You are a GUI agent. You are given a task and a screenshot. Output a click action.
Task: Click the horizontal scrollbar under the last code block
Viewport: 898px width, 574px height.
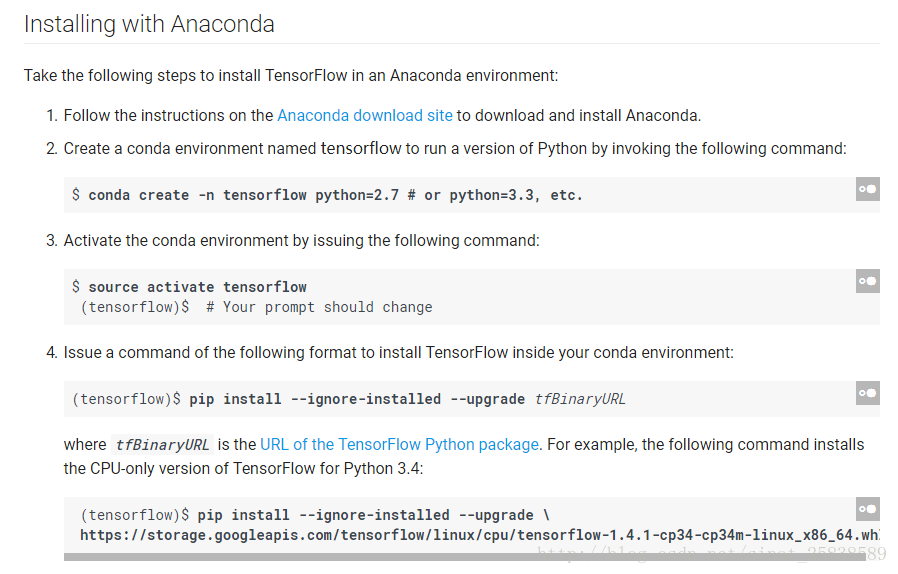(464, 557)
